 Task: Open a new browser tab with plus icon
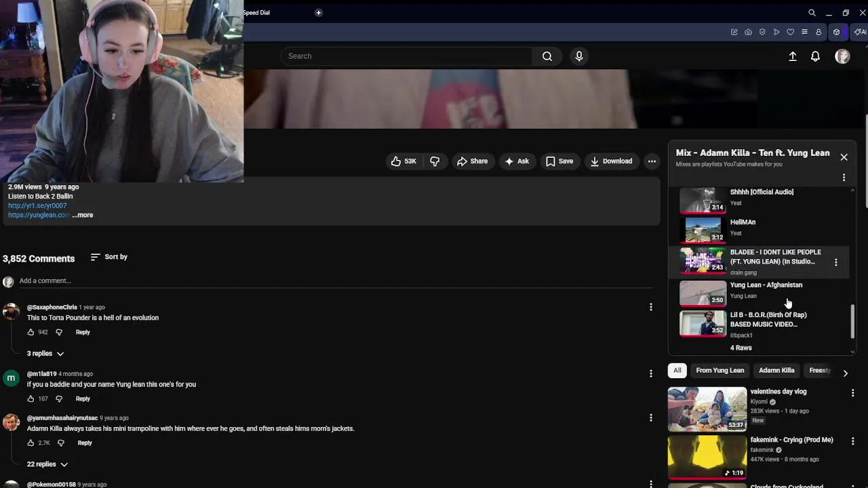click(318, 12)
